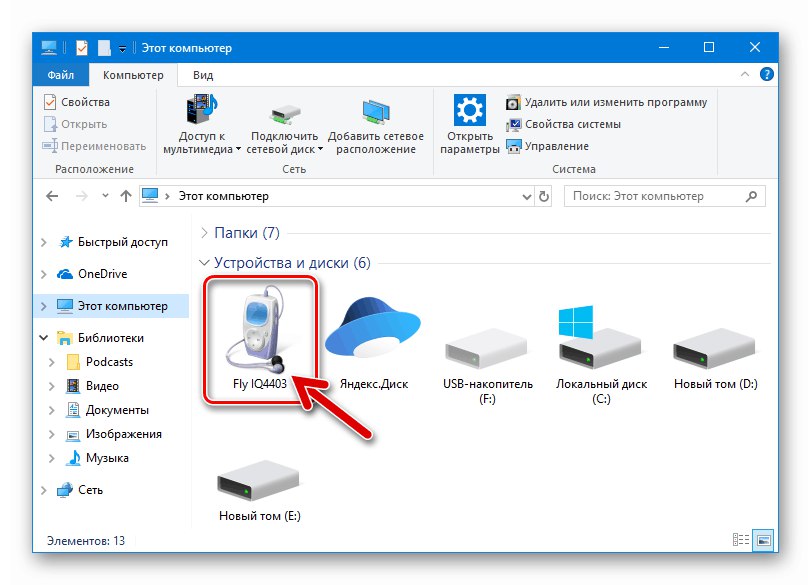The height and width of the screenshot is (585, 811).
Task: Select Документы library
Action: [107, 410]
